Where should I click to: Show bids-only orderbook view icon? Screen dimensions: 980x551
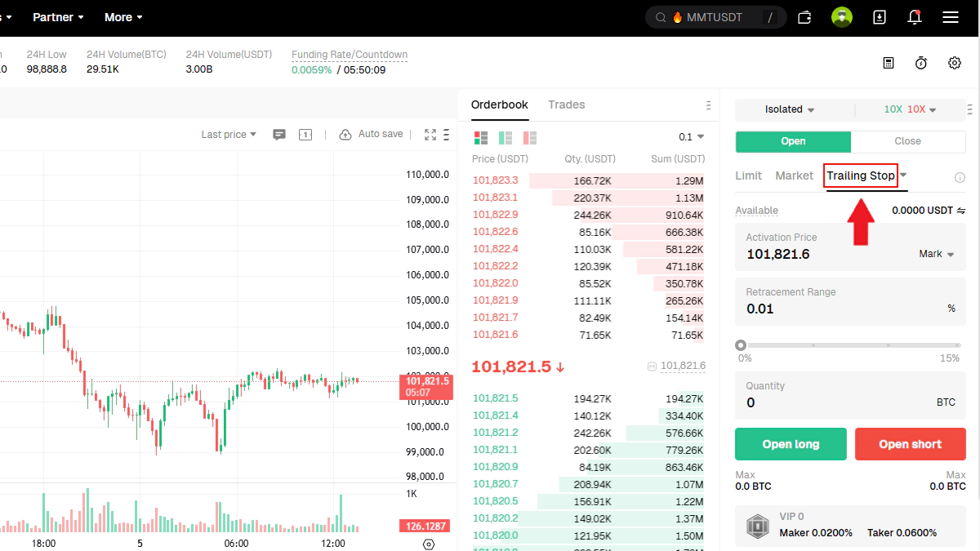tap(506, 138)
